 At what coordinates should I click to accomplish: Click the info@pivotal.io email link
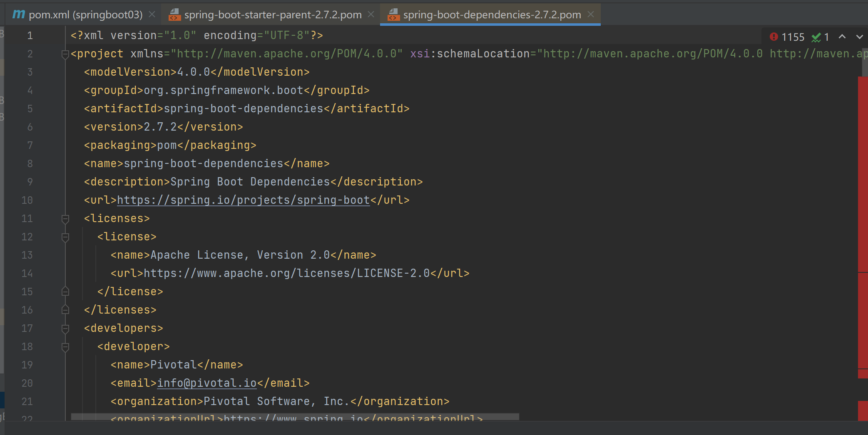207,383
